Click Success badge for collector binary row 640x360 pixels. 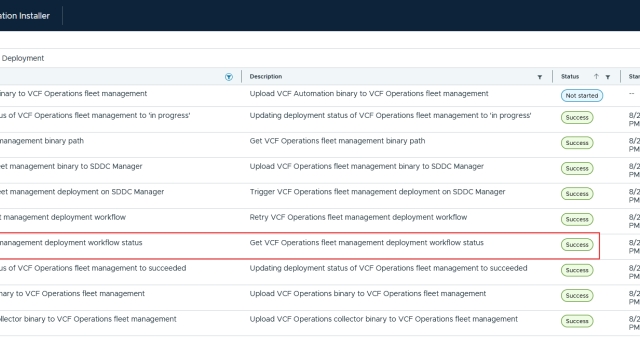pyautogui.click(x=577, y=321)
